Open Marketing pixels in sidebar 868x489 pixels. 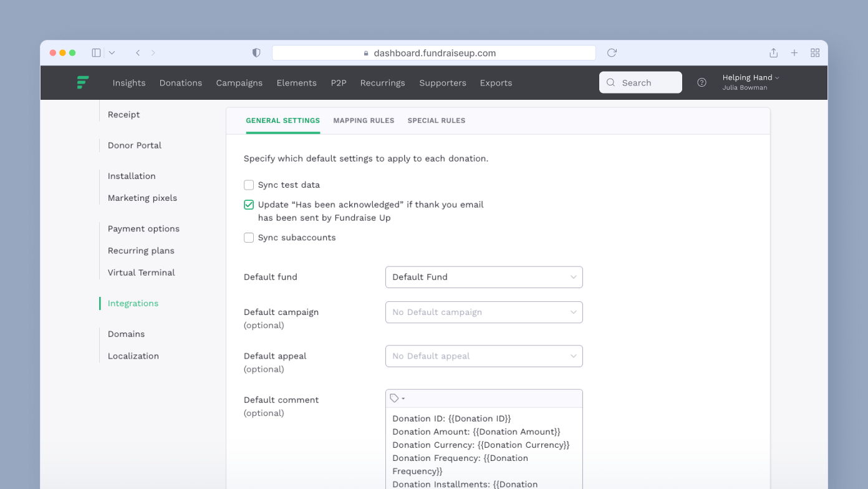pyautogui.click(x=142, y=198)
